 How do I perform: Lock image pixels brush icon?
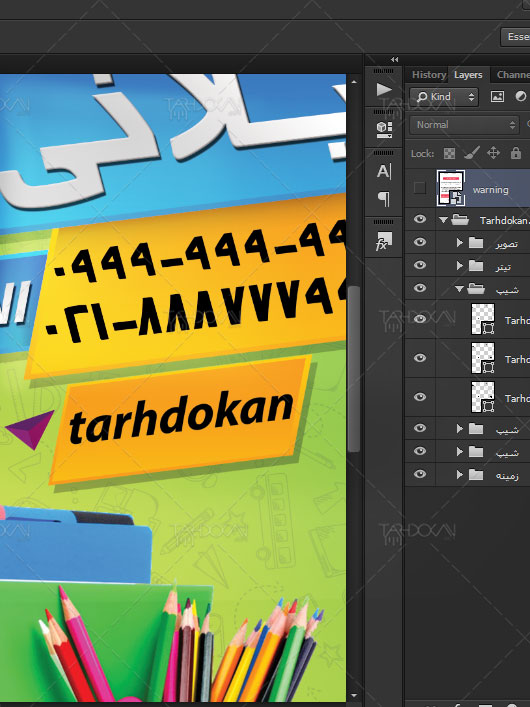click(471, 153)
